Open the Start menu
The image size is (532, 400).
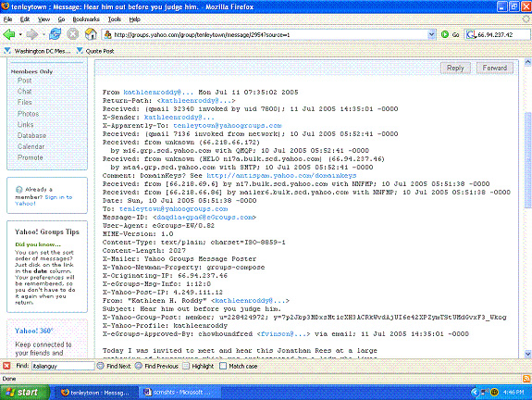coord(25,393)
